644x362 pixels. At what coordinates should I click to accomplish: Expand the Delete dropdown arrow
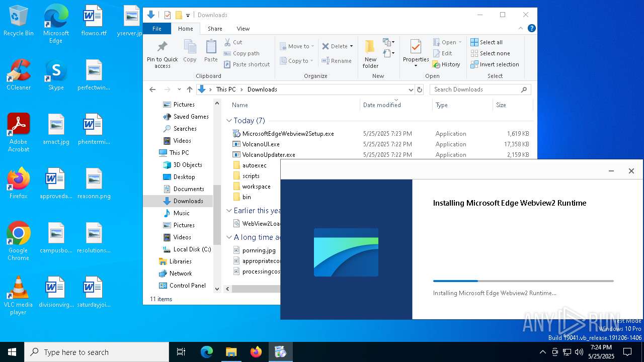tap(351, 46)
